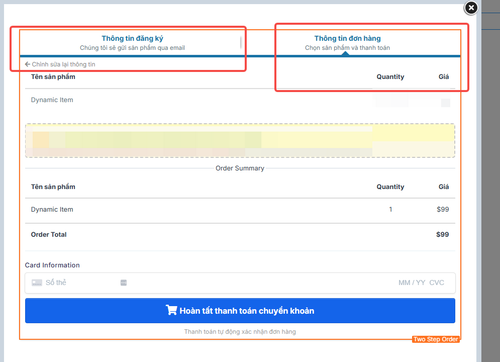Click the back arrow beside 'Chỉnh sửa lại thông tin'
Screen dimensions: 500x362
[27, 64]
